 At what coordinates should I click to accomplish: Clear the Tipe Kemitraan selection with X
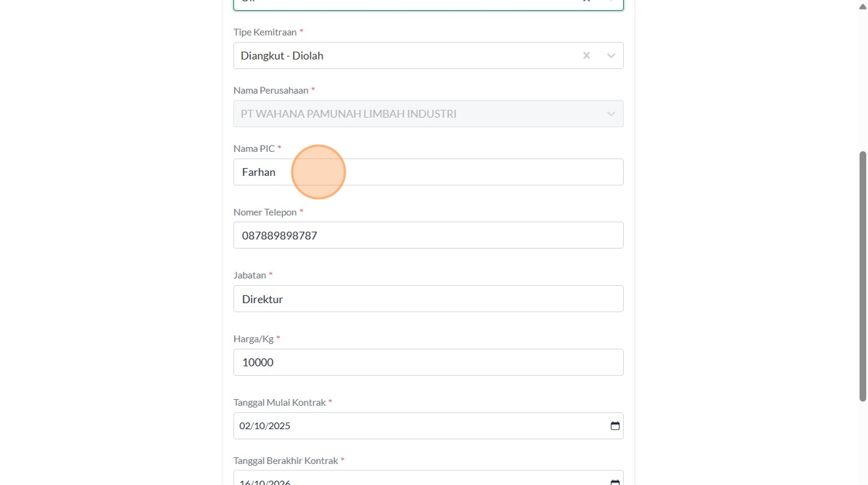[587, 56]
